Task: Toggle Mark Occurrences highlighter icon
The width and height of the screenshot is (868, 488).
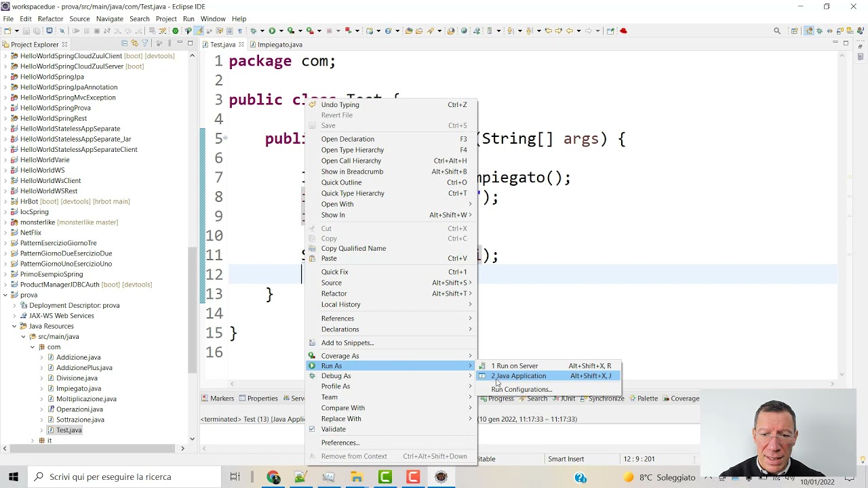Action: click(x=200, y=30)
